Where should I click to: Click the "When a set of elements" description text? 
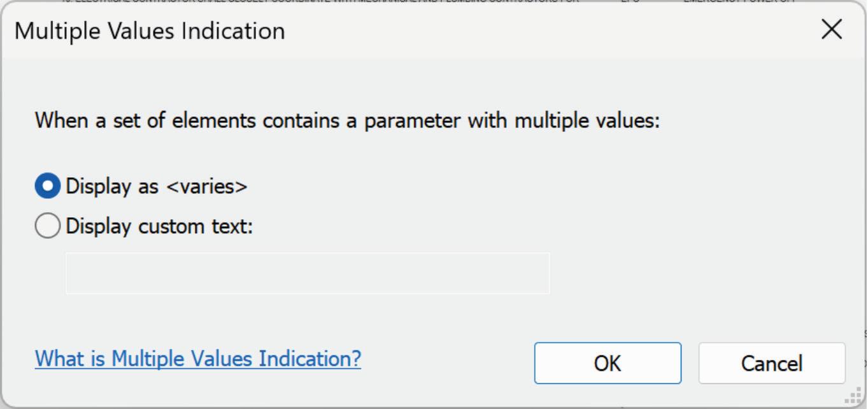pos(347,120)
